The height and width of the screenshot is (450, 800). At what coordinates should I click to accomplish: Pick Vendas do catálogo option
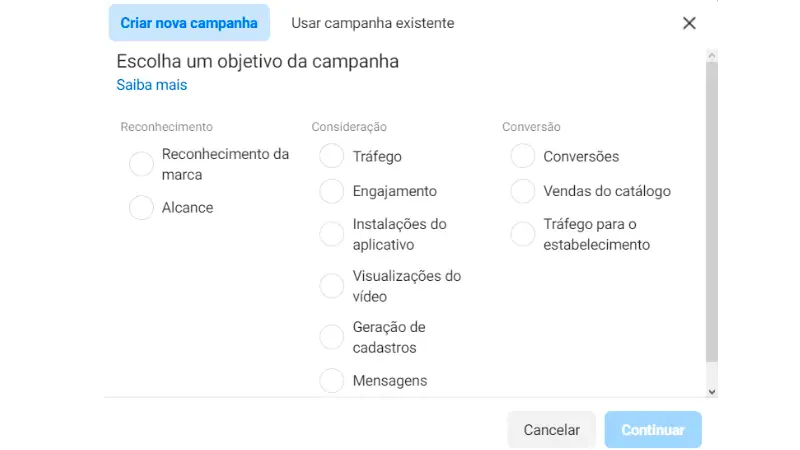(x=523, y=191)
